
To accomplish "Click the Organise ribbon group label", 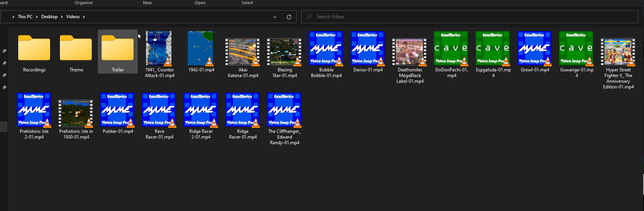I will point(83,3).
